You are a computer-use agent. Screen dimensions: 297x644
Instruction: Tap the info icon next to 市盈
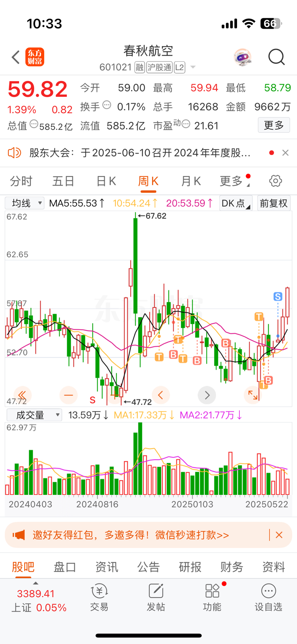tap(186, 124)
